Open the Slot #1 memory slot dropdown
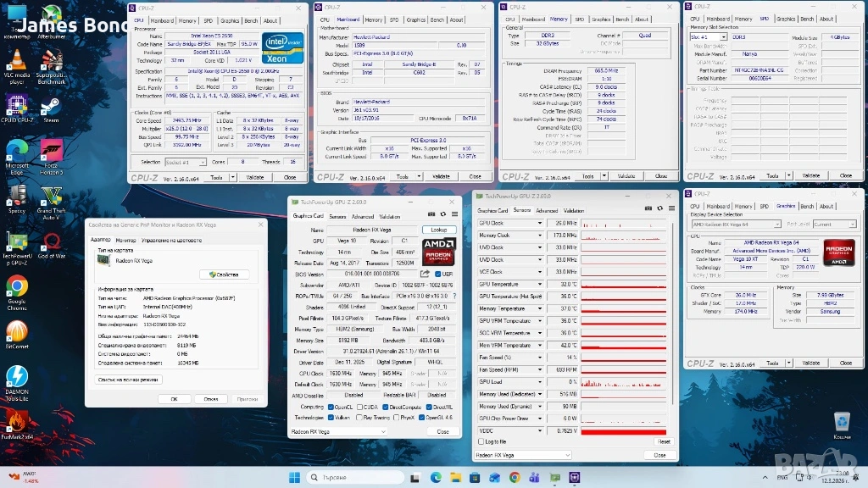 (709, 36)
